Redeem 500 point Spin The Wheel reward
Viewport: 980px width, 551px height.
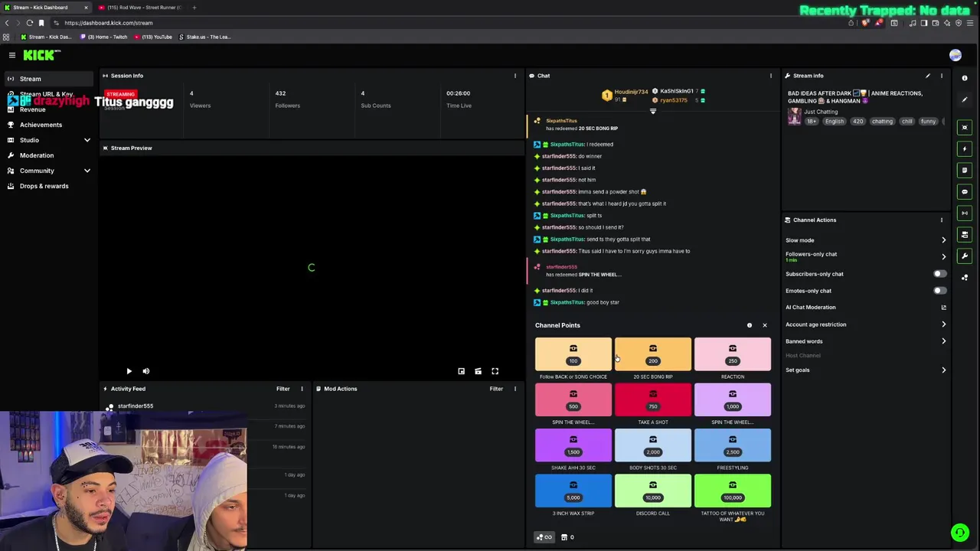(573, 399)
